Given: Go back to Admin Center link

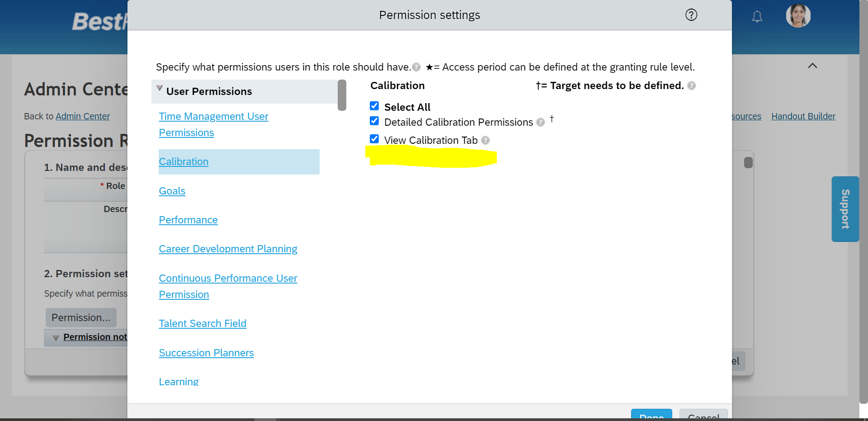Looking at the screenshot, I should pos(82,116).
